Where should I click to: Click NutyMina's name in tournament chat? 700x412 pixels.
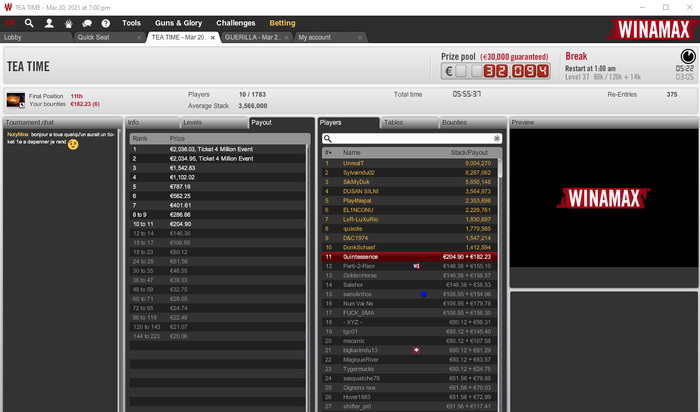pos(17,134)
